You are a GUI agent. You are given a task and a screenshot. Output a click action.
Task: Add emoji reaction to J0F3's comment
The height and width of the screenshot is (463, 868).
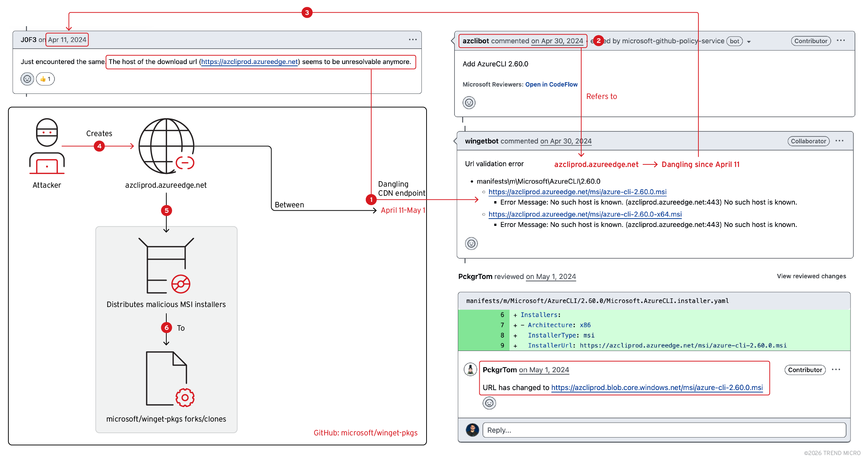tap(27, 79)
